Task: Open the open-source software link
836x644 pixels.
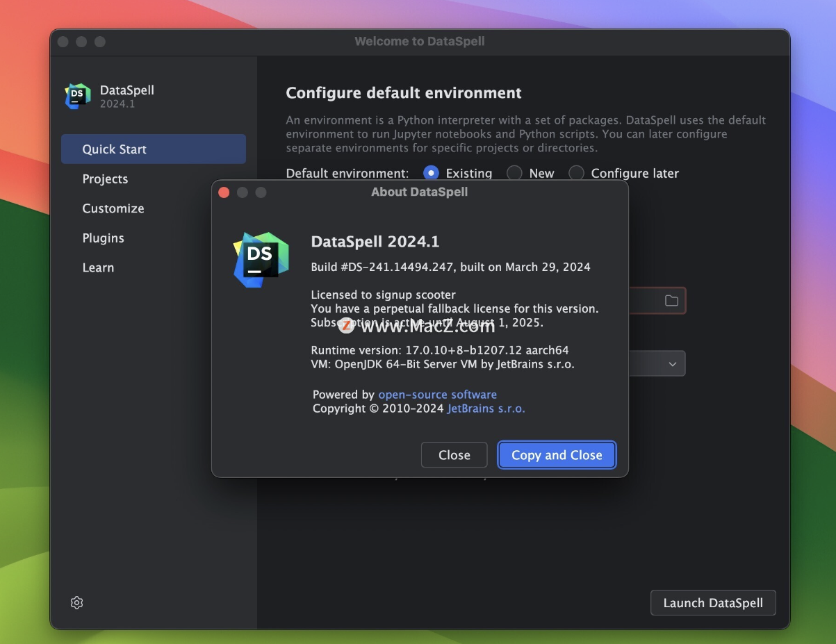Action: 437,395
